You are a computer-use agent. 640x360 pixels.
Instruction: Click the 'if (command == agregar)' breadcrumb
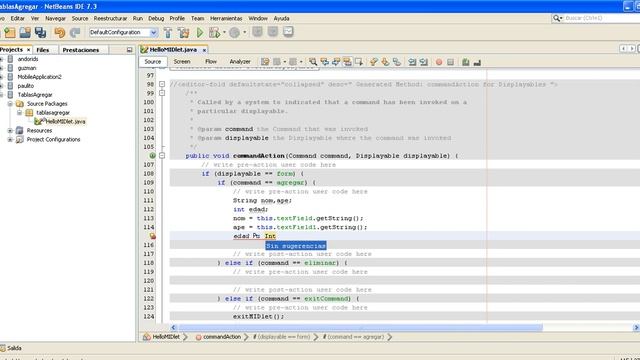(353, 337)
